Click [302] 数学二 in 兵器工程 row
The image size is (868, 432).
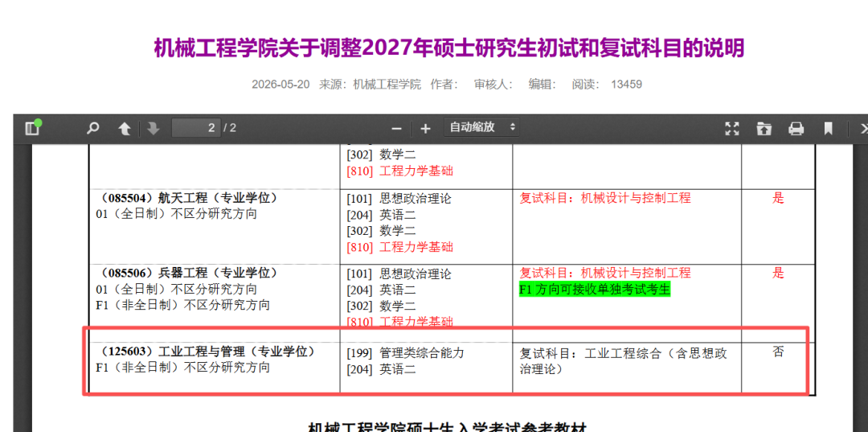[381, 306]
